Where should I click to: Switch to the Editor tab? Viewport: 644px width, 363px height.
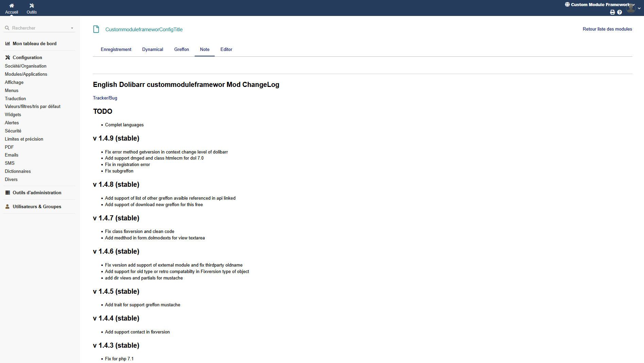tap(226, 49)
